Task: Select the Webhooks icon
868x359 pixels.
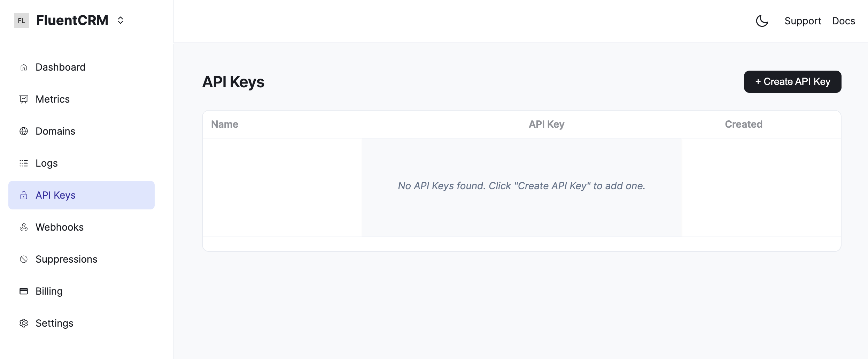Action: point(23,227)
